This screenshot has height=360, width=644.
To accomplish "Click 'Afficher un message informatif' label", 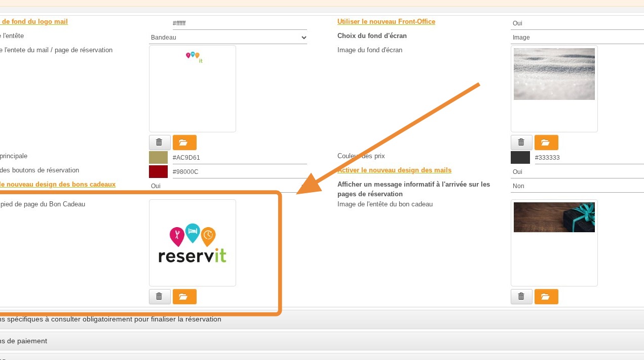I will [413, 189].
